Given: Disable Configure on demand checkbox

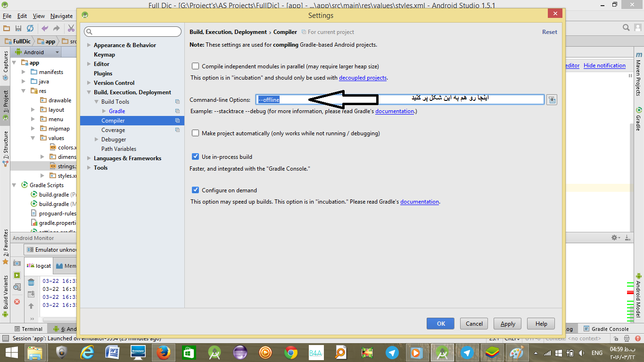Looking at the screenshot, I should 195,190.
